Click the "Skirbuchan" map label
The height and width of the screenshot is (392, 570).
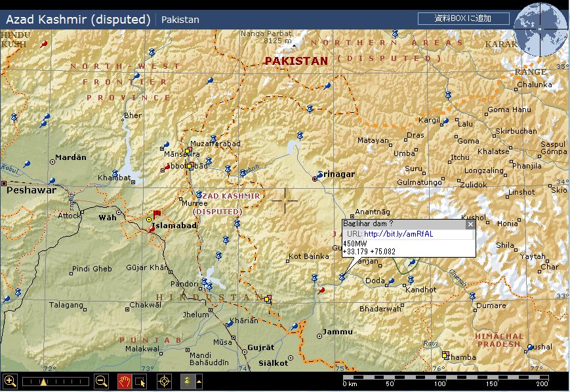tap(516, 131)
